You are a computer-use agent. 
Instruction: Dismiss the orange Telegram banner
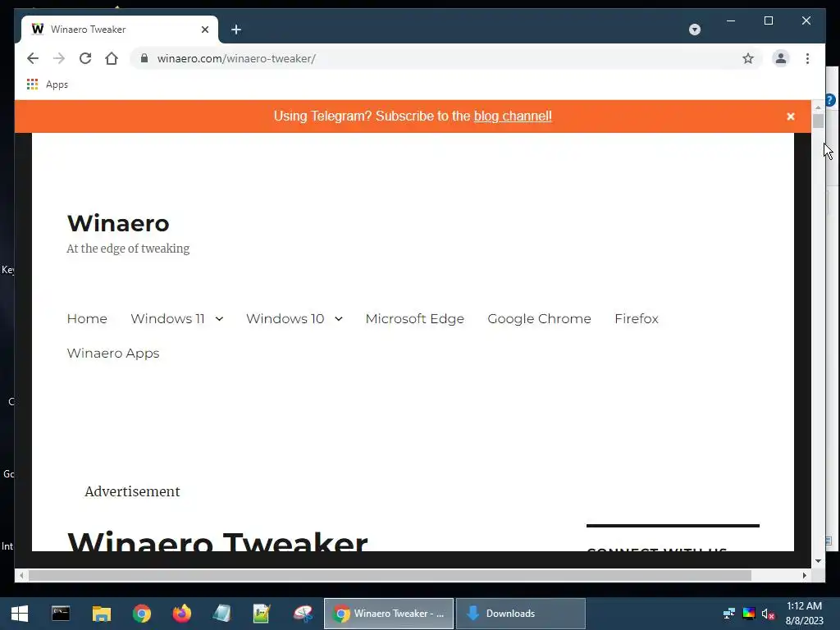(x=790, y=116)
